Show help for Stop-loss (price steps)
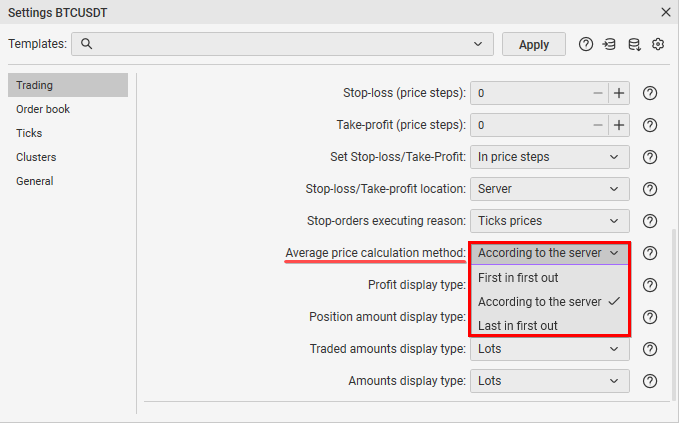 pos(650,93)
